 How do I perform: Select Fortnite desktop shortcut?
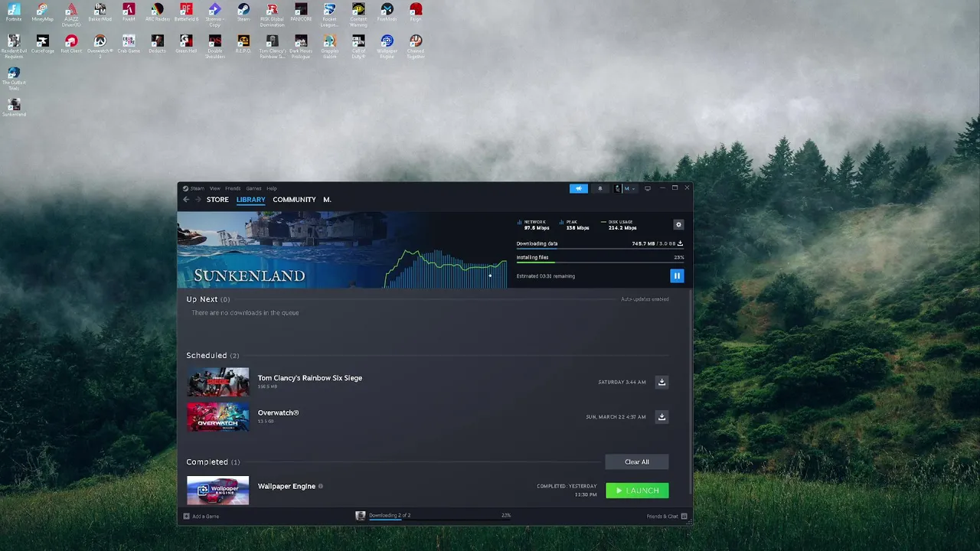click(14, 13)
